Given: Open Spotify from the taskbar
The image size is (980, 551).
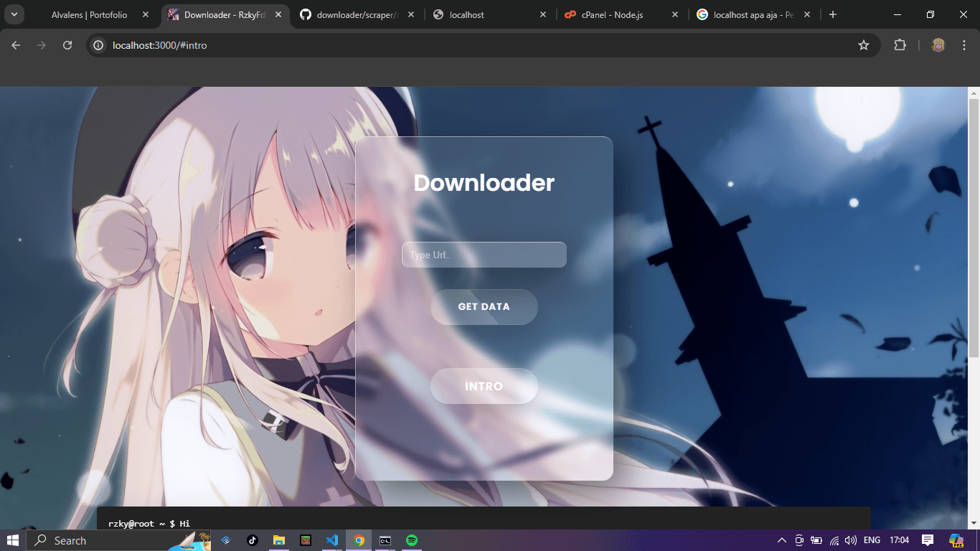Looking at the screenshot, I should [x=412, y=540].
